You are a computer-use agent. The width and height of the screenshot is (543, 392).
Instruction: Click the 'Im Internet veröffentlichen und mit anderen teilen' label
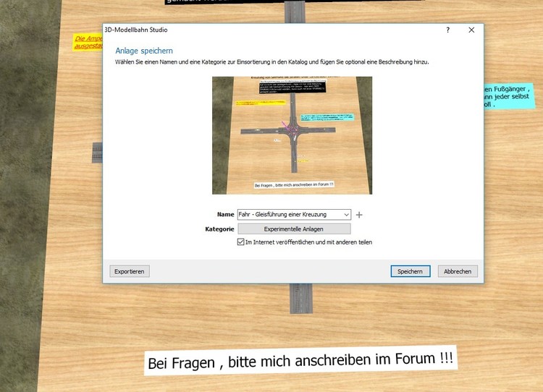308,242
